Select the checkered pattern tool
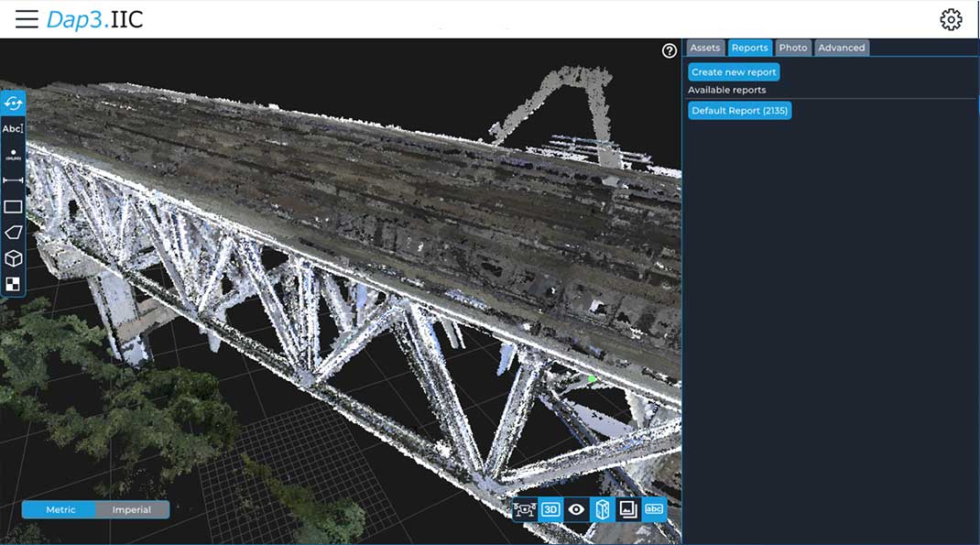 (x=13, y=284)
